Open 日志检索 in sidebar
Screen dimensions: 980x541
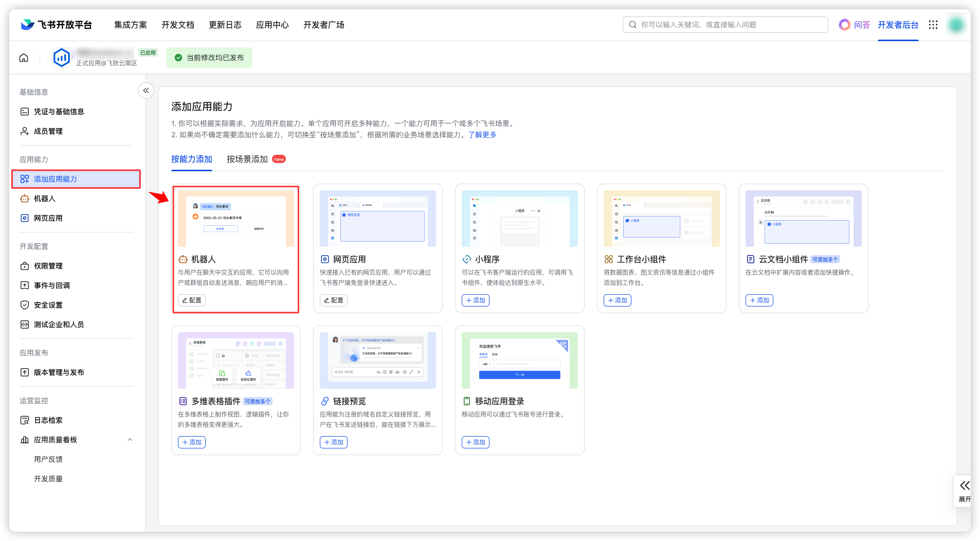click(x=76, y=420)
